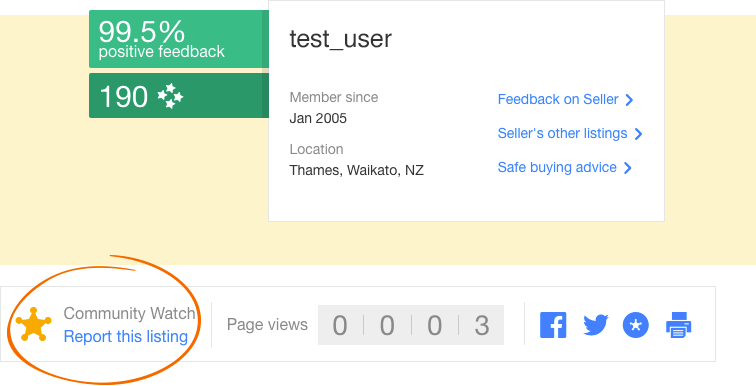This screenshot has width=756, height=386.
Task: Print listing using printer icon
Action: pos(678,325)
